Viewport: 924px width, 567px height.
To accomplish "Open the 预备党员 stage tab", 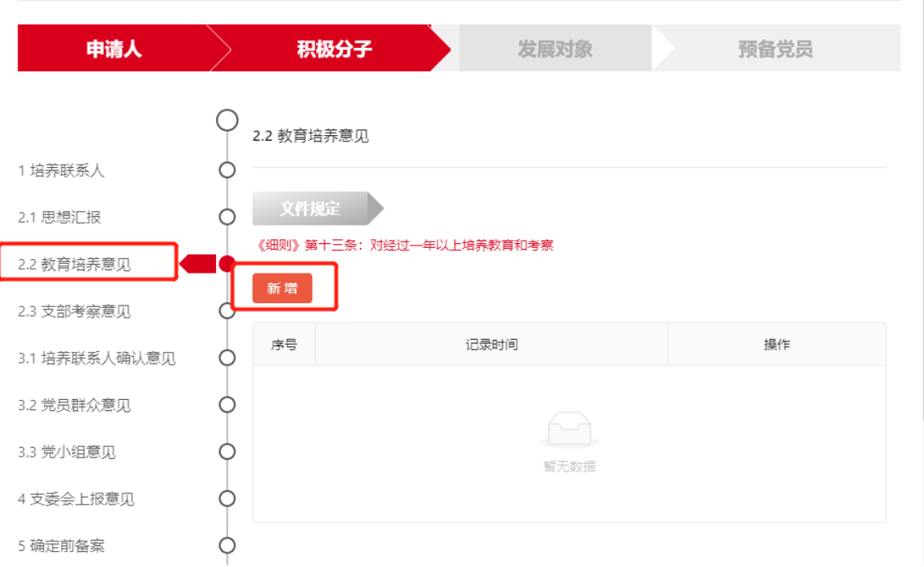I will 775,49.
